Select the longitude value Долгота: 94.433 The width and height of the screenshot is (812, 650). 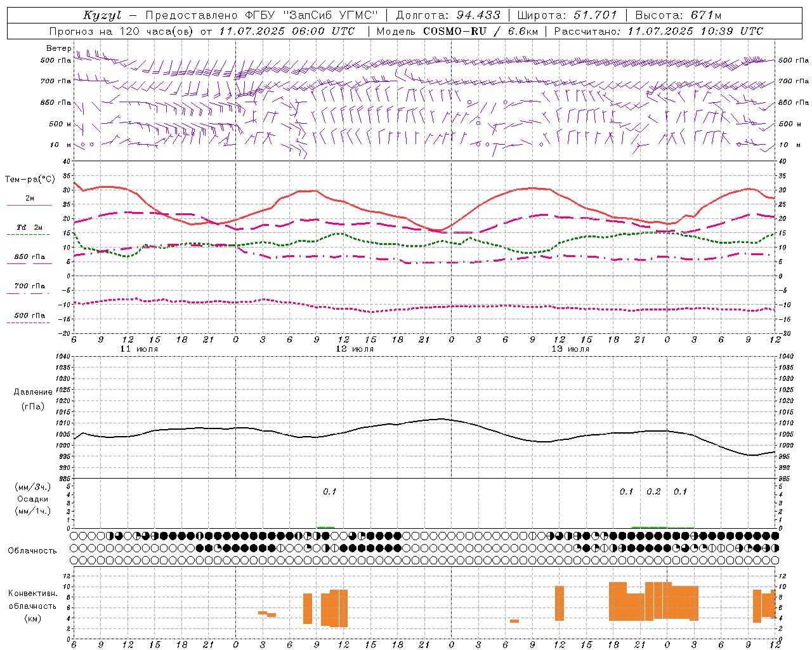click(448, 15)
